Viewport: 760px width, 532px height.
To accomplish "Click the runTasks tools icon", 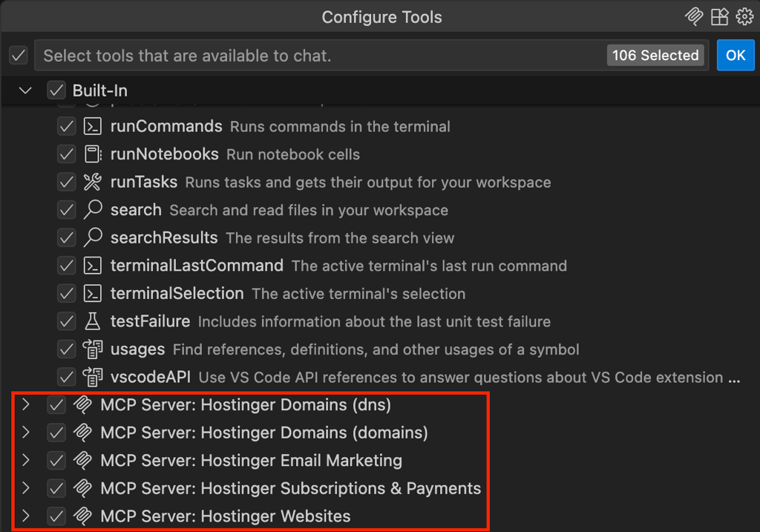I will pos(93,183).
